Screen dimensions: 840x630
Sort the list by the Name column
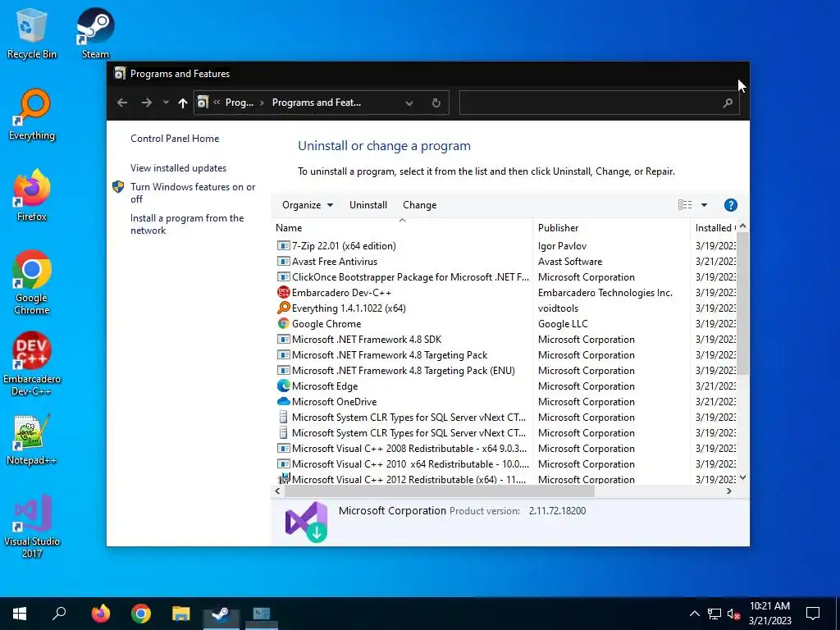(402, 228)
